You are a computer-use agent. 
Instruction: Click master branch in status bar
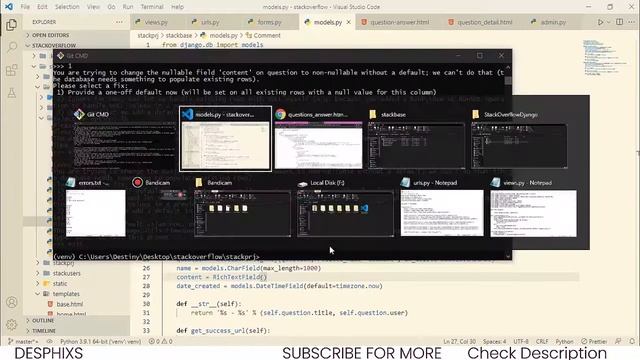23,341
